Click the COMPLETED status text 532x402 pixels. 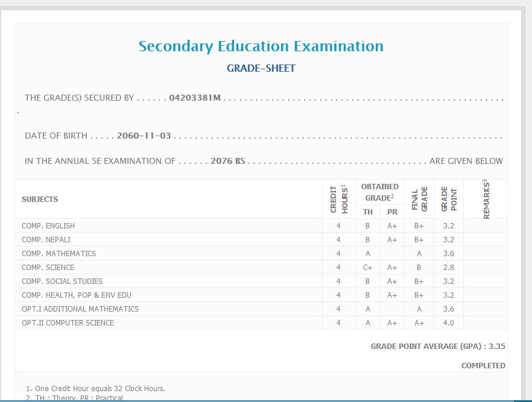point(483,366)
